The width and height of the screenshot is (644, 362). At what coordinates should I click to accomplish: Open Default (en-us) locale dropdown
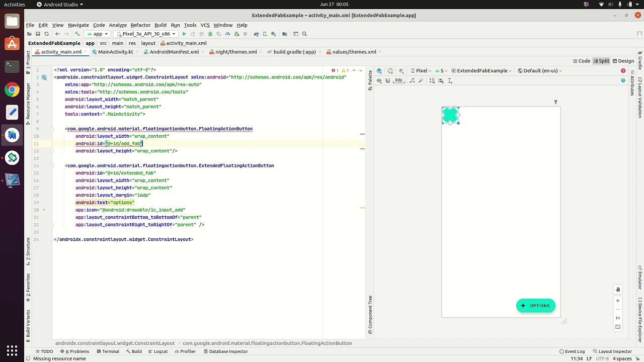(540, 71)
